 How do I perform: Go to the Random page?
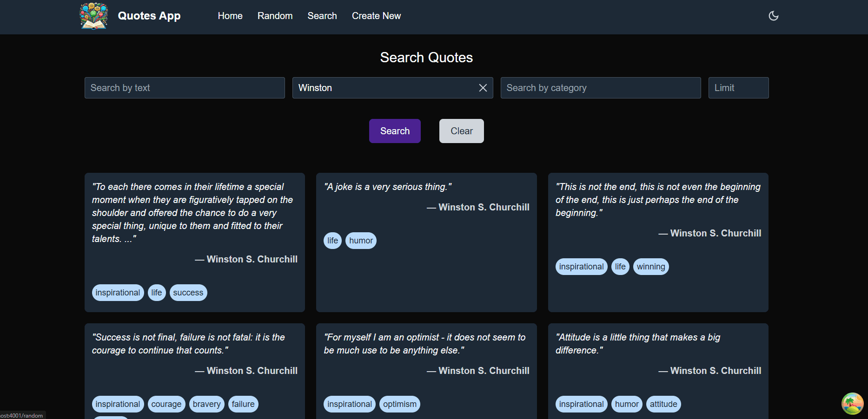pyautogui.click(x=275, y=16)
